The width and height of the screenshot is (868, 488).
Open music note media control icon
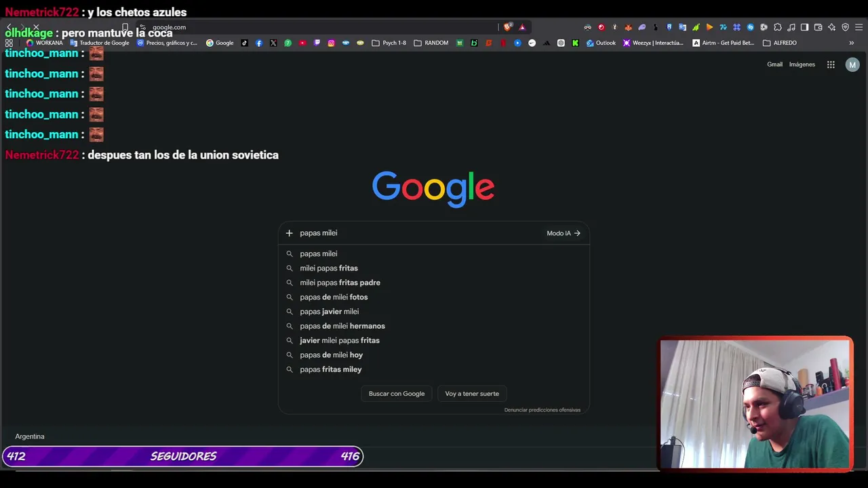791,27
